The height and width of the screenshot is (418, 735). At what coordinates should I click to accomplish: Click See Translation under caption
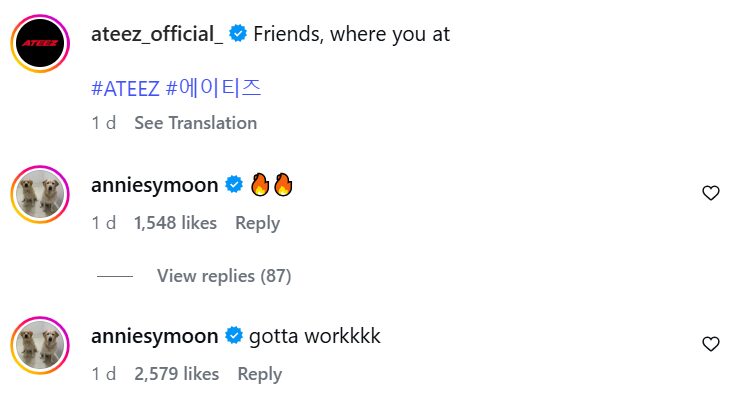[195, 123]
